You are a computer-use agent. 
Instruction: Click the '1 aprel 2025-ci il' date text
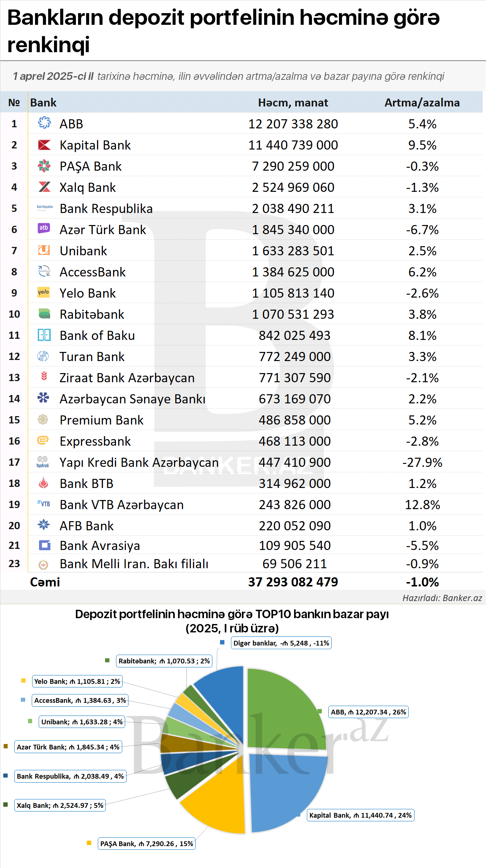(53, 76)
